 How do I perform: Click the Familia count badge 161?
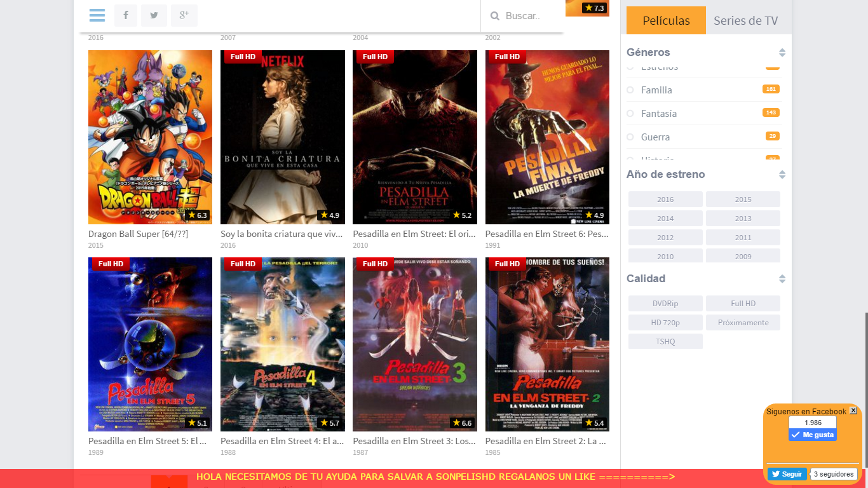(771, 89)
